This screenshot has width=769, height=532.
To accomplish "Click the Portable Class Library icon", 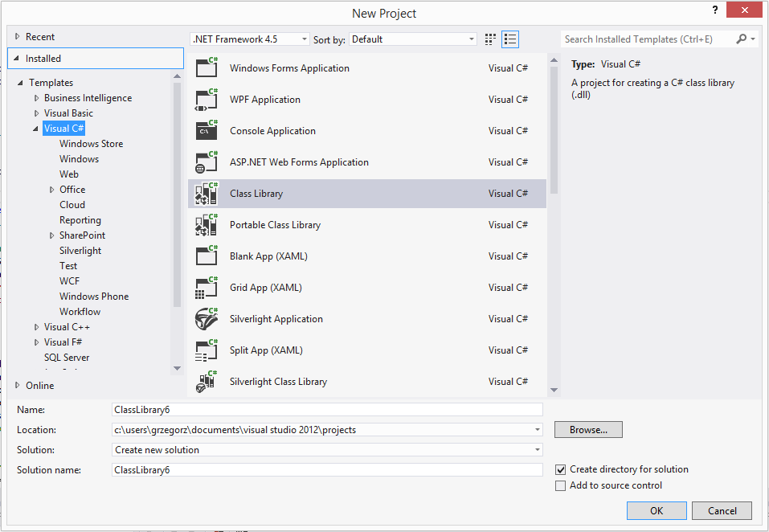I will (x=207, y=225).
